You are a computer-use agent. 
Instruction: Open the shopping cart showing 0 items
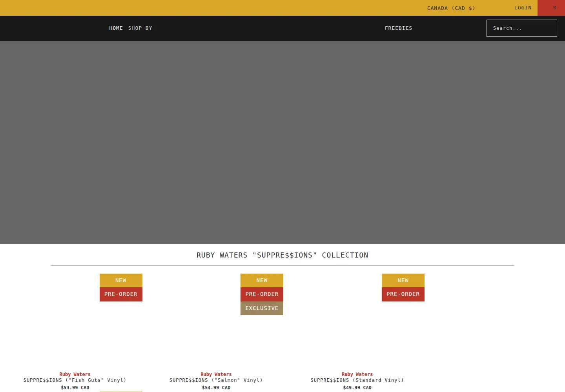pos(551,8)
